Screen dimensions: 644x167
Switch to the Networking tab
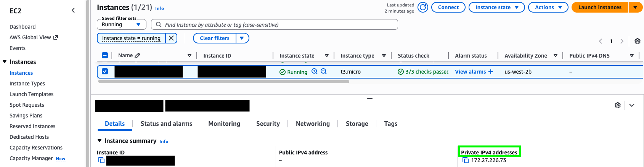313,124
